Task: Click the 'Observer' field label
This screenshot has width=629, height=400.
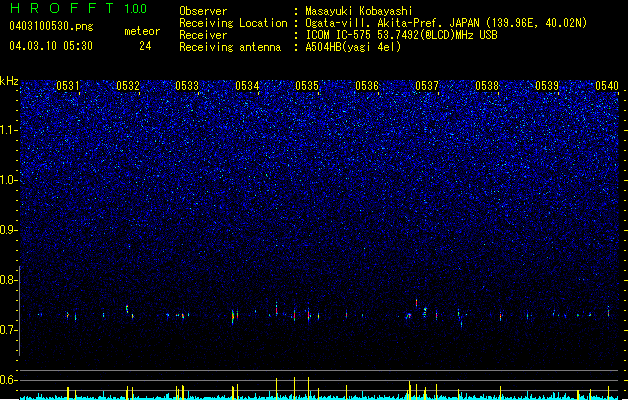Action: [203, 11]
